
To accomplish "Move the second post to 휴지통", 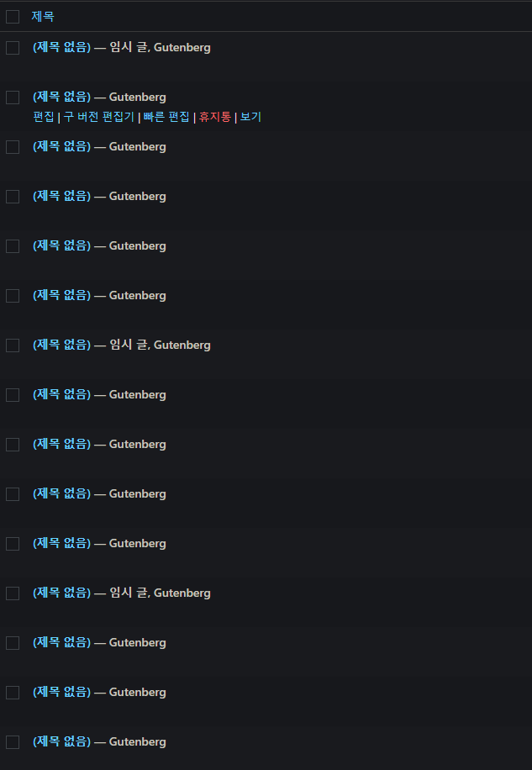I will (214, 117).
